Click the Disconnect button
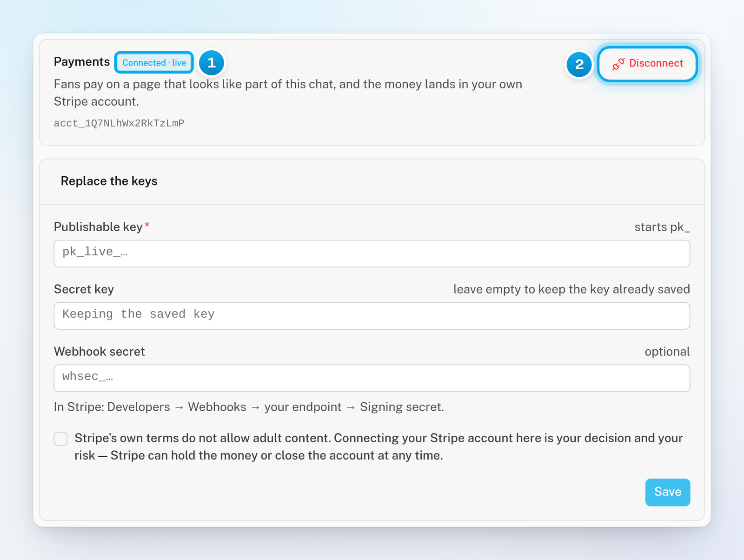The height and width of the screenshot is (560, 744). (647, 64)
